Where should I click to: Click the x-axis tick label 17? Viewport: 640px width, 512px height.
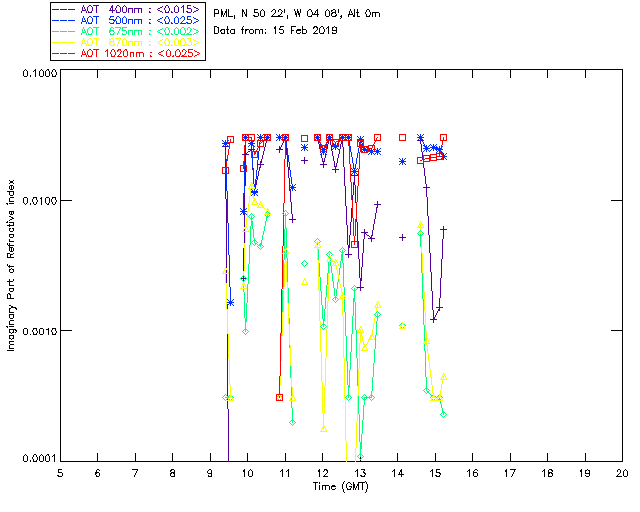pyautogui.click(x=510, y=473)
